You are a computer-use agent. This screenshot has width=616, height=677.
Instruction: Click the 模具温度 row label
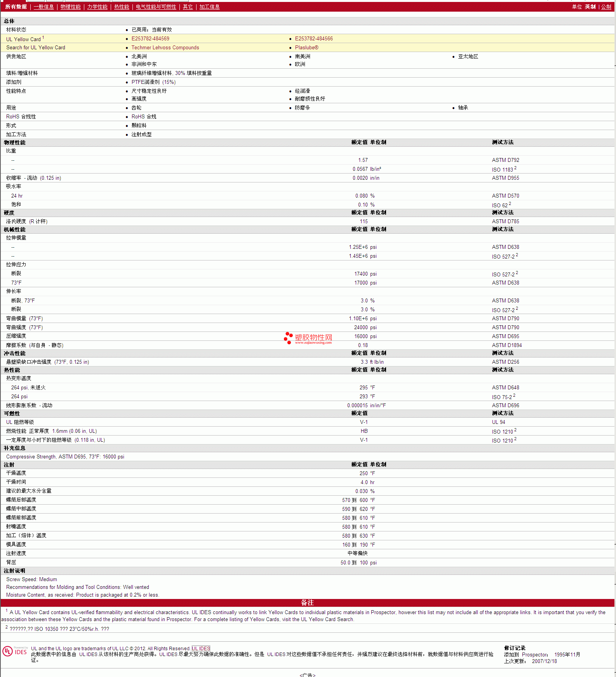coord(16,544)
